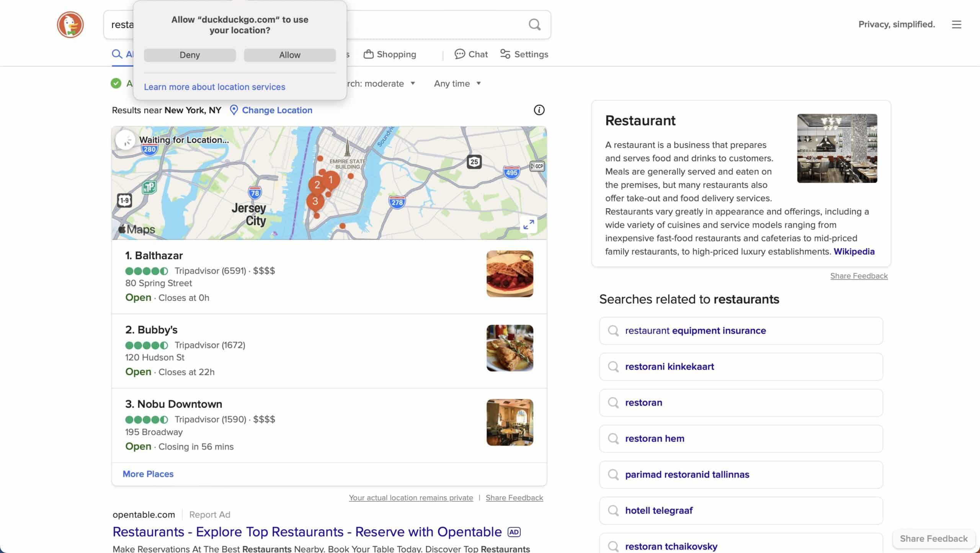Click the floating Share Feedback button
The height and width of the screenshot is (553, 980).
[x=934, y=538]
